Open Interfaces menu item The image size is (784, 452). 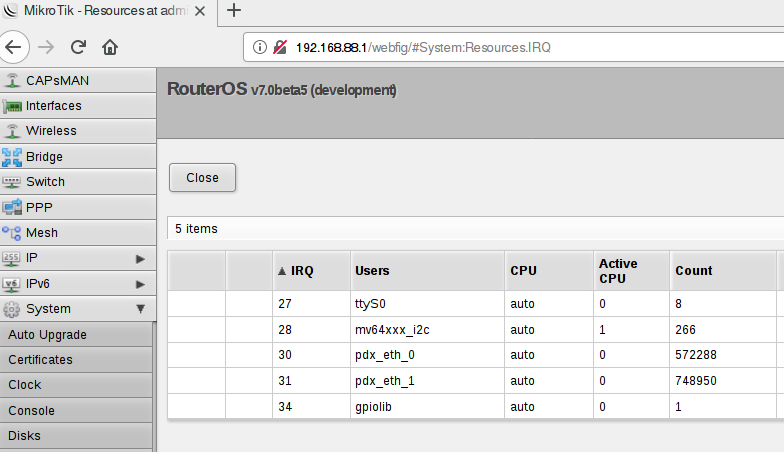coord(78,106)
